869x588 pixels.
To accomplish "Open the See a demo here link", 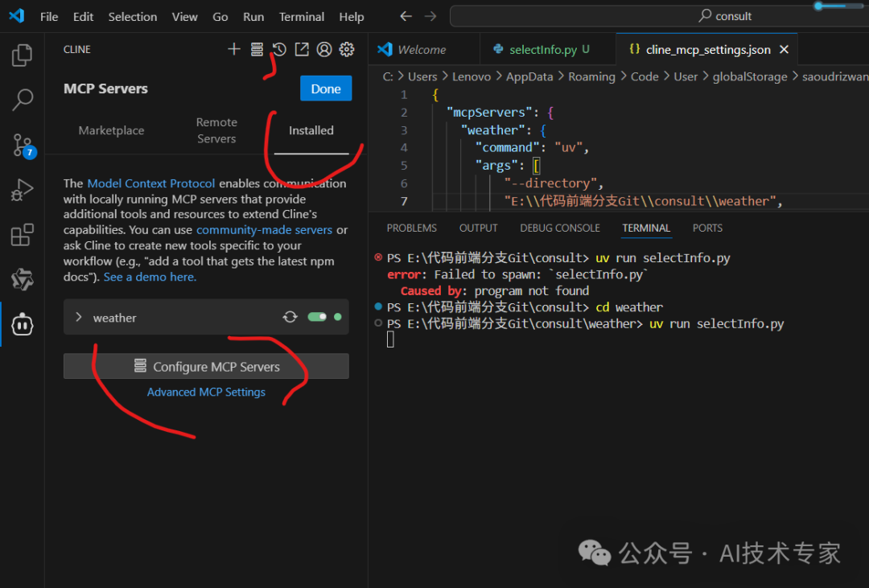I will coord(150,277).
